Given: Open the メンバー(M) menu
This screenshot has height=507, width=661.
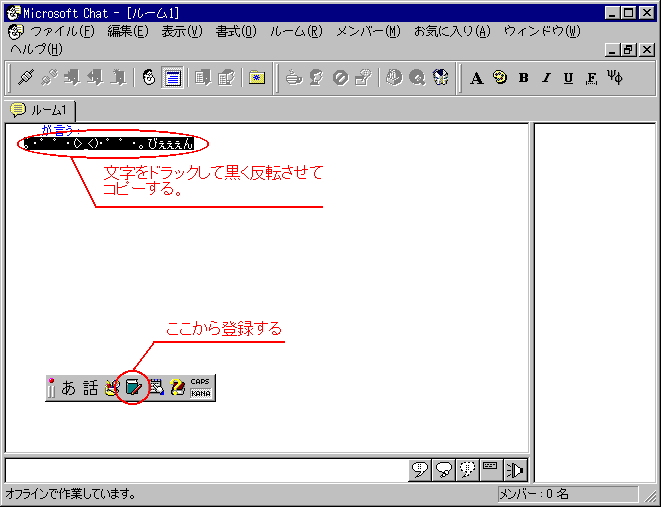Looking at the screenshot, I should (x=368, y=32).
